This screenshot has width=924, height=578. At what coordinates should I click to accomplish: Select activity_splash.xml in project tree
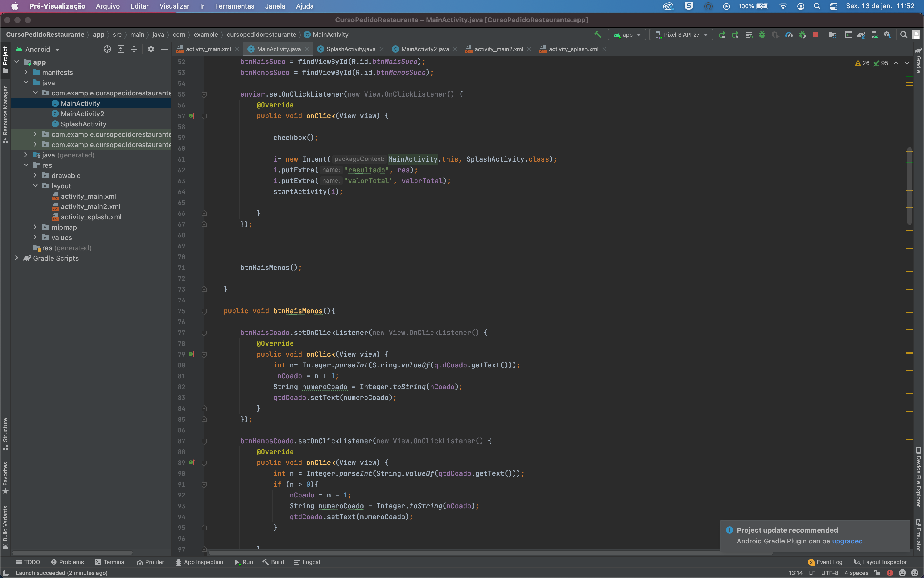[91, 217]
